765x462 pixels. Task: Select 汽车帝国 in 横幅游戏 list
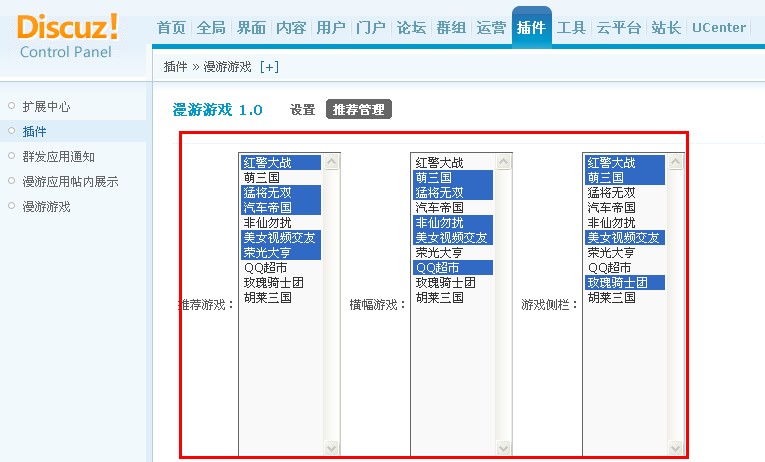click(453, 207)
